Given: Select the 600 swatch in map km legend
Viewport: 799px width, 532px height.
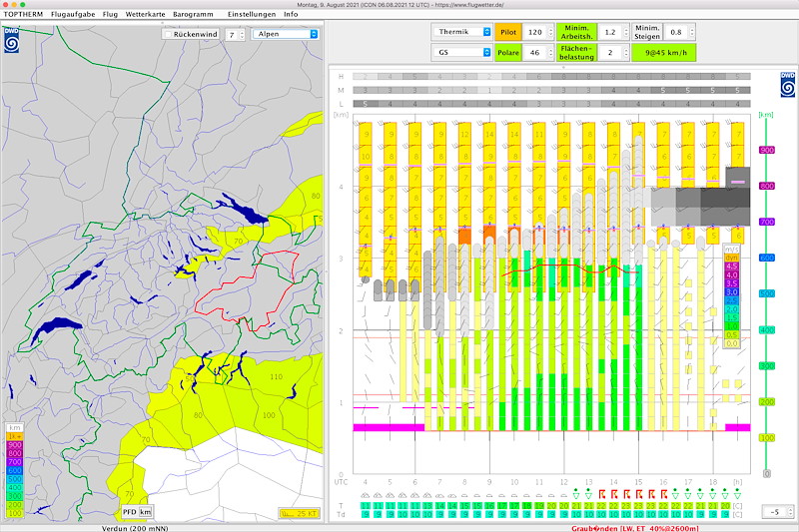Looking at the screenshot, I should pos(15,471).
